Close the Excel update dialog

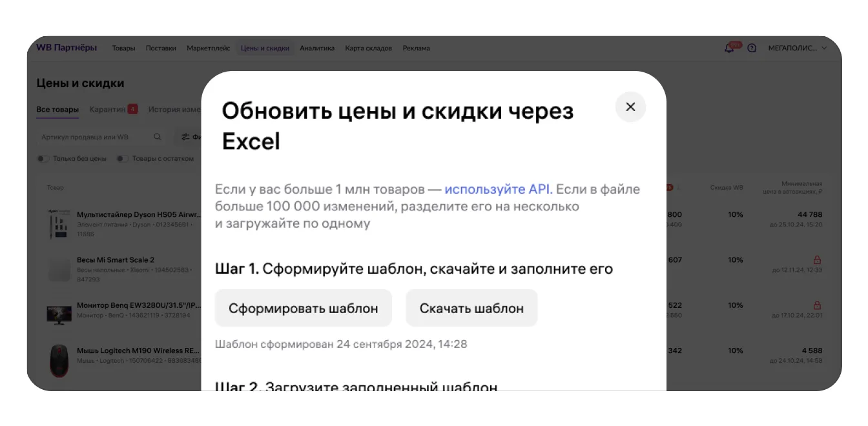point(630,107)
